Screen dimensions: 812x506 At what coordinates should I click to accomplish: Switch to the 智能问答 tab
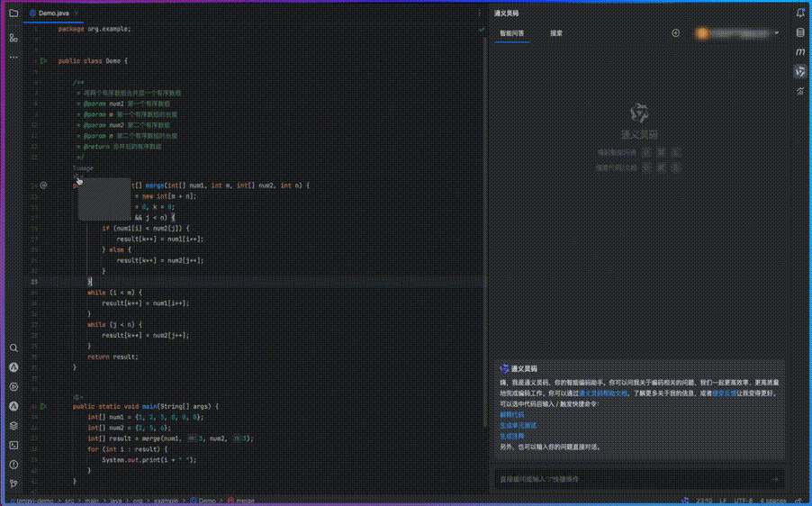511,33
